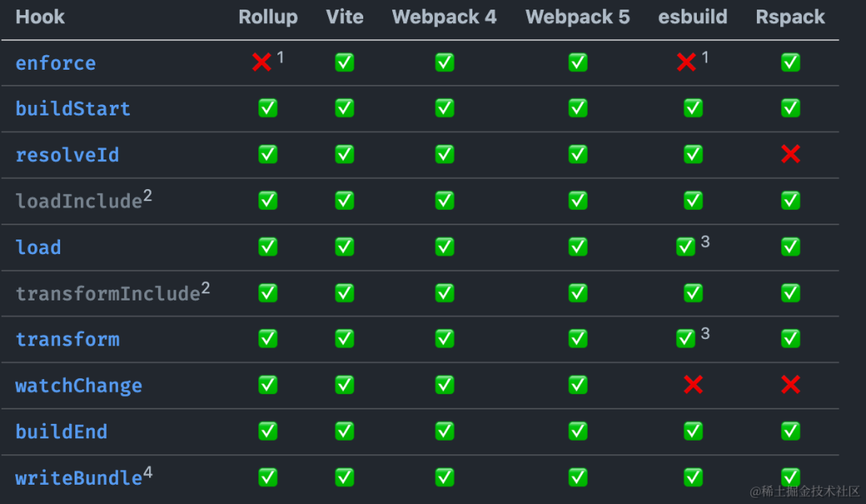This screenshot has height=504, width=866.
Task: Open the writeBundle hook link
Action: tap(79, 478)
